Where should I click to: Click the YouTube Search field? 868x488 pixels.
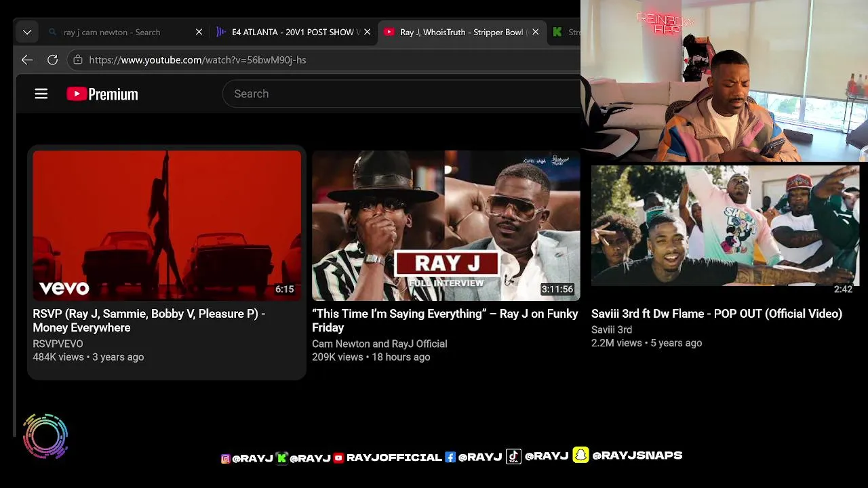[x=401, y=94]
